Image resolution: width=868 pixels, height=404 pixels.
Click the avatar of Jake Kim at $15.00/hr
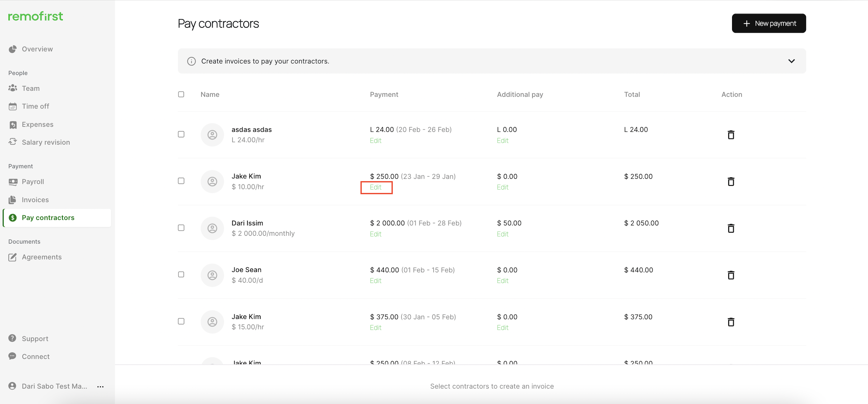(212, 322)
